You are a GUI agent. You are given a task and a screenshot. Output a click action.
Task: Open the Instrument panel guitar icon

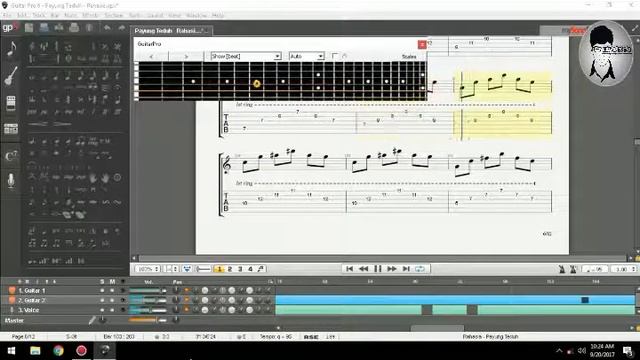tap(11, 76)
